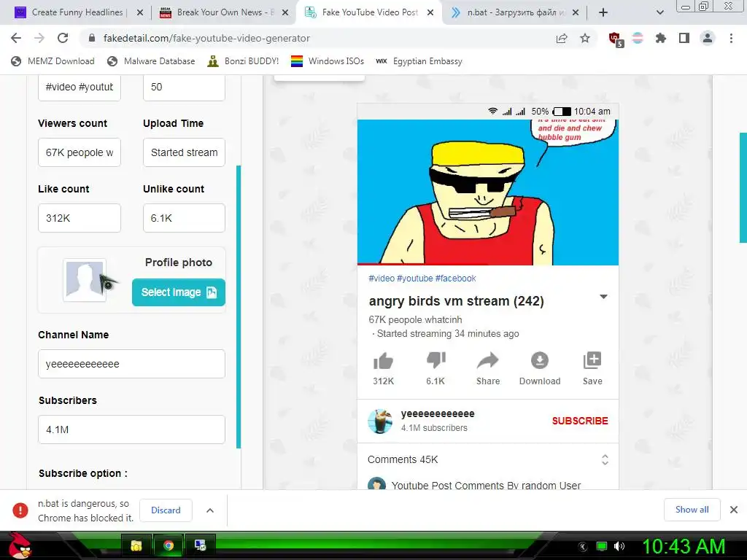Open the uBlock shield extension icon
Viewport: 747px width, 560px height.
pyautogui.click(x=616, y=39)
